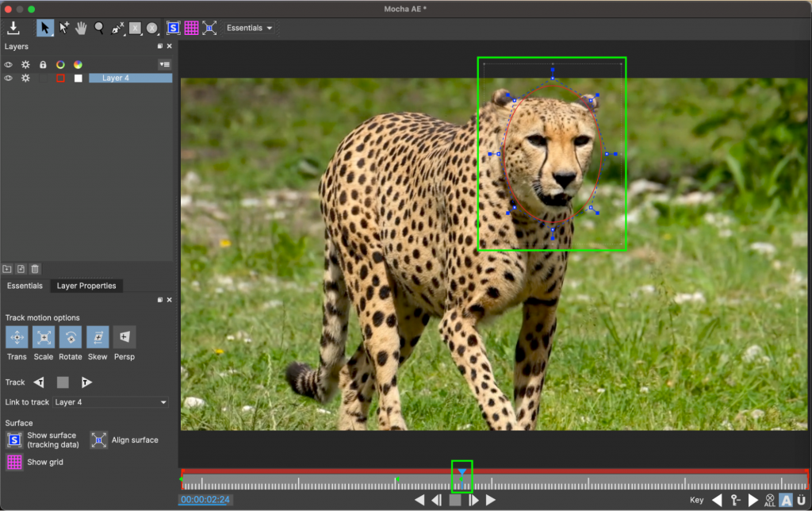Toggle the Show Surface icon in the toolbar
Screen dimensions: 812x511
click(x=173, y=28)
